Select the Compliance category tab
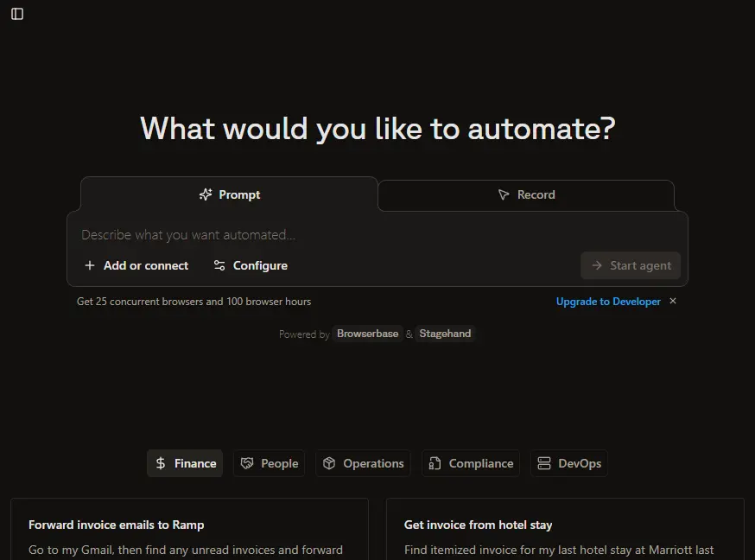This screenshot has height=560, width=755. [x=471, y=463]
